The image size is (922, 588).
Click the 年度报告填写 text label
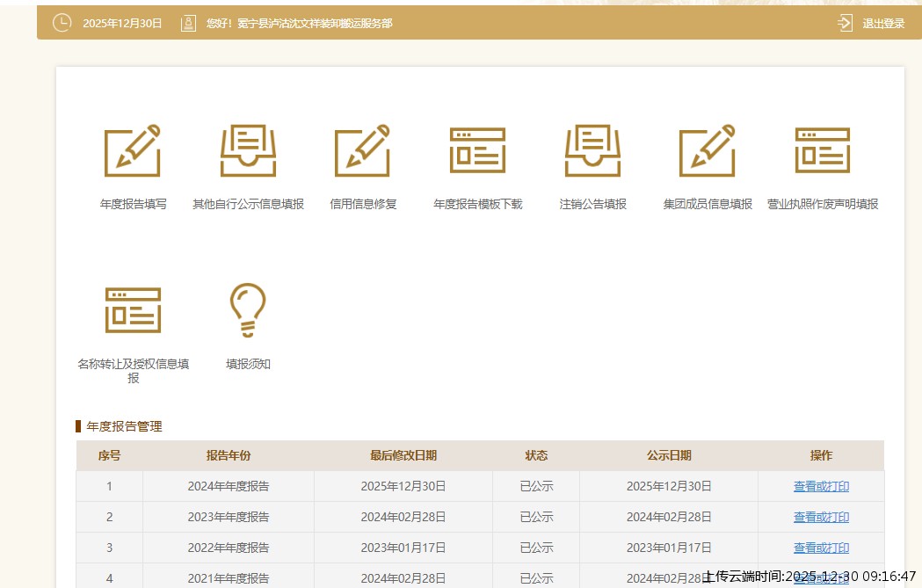pyautogui.click(x=133, y=204)
